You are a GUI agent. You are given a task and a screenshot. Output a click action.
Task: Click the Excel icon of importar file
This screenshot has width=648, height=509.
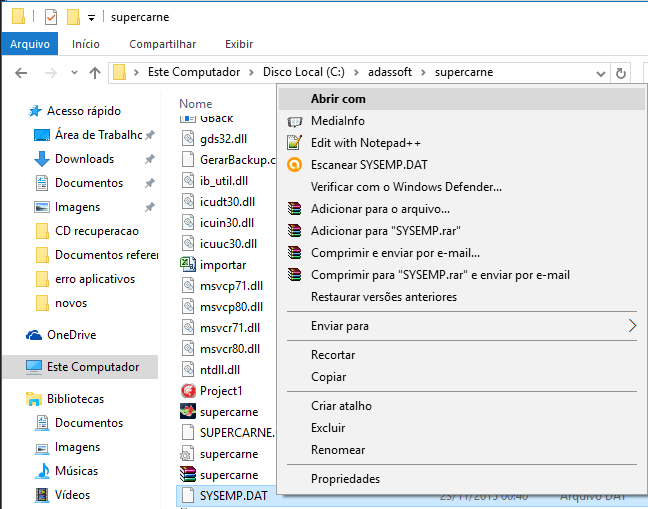[x=188, y=264]
